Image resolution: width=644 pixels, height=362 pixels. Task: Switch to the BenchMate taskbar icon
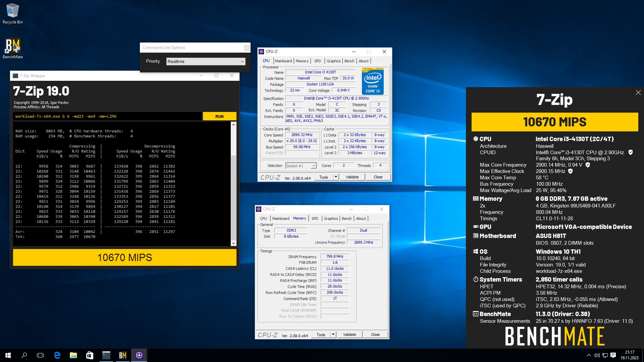[x=122, y=355]
